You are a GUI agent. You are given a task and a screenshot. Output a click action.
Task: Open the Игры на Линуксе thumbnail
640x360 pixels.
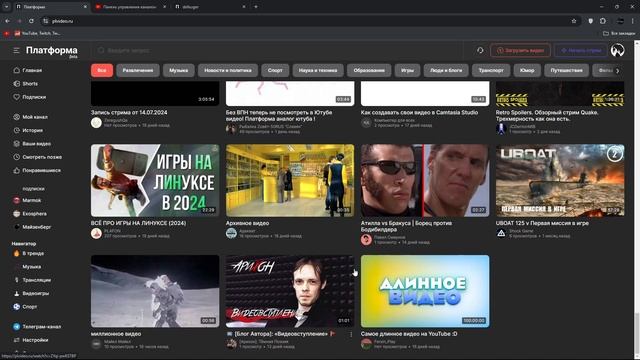click(155, 180)
